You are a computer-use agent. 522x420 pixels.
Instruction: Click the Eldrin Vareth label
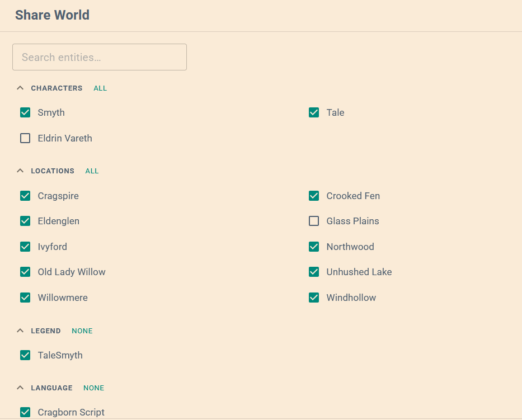tap(65, 138)
